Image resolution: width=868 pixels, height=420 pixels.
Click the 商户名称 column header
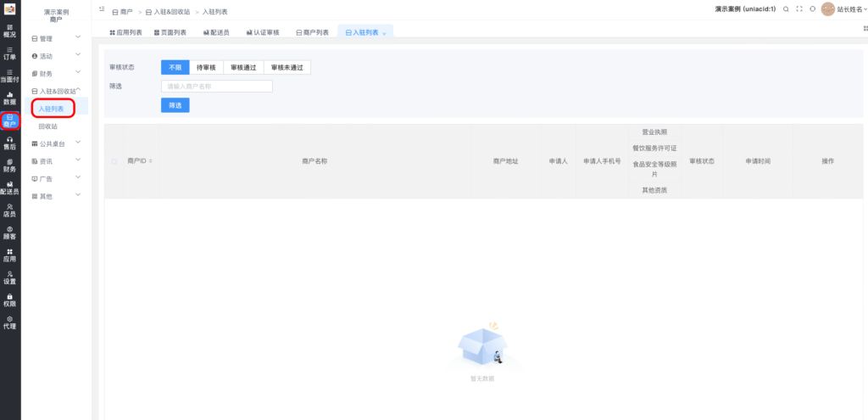pos(314,161)
